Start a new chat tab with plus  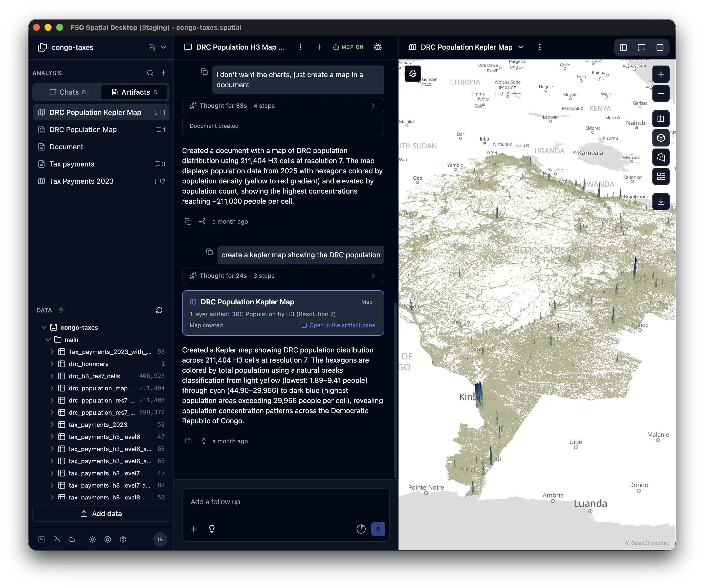pyautogui.click(x=319, y=47)
